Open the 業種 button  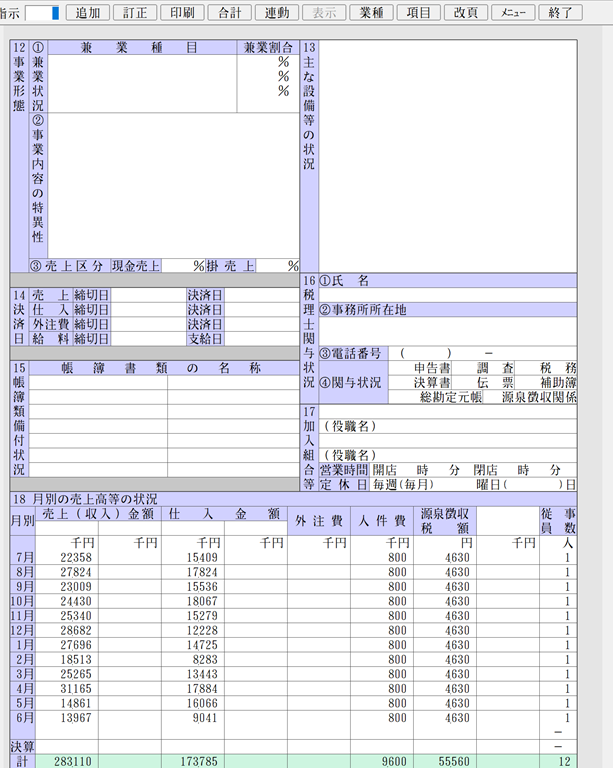[371, 13]
